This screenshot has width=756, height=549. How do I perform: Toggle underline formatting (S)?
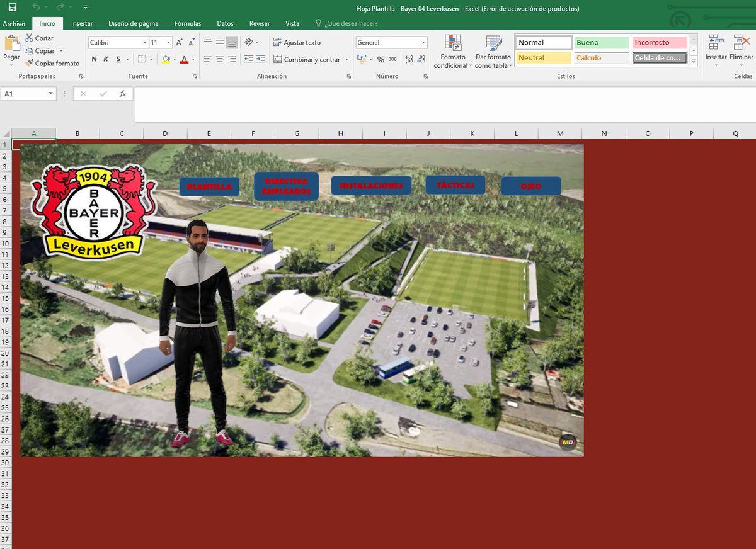tap(118, 59)
